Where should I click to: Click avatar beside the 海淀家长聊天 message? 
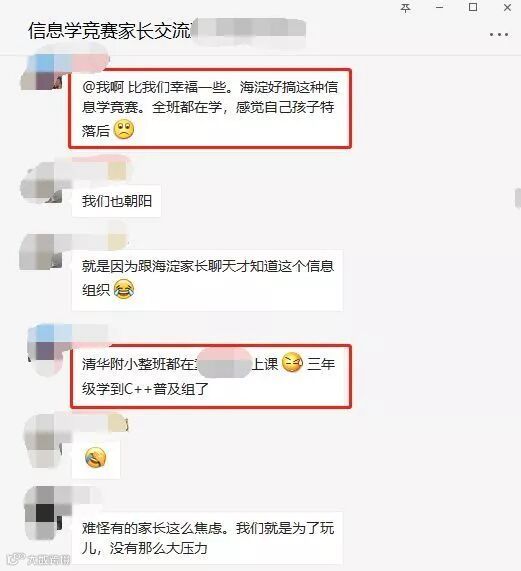[x=40, y=251]
